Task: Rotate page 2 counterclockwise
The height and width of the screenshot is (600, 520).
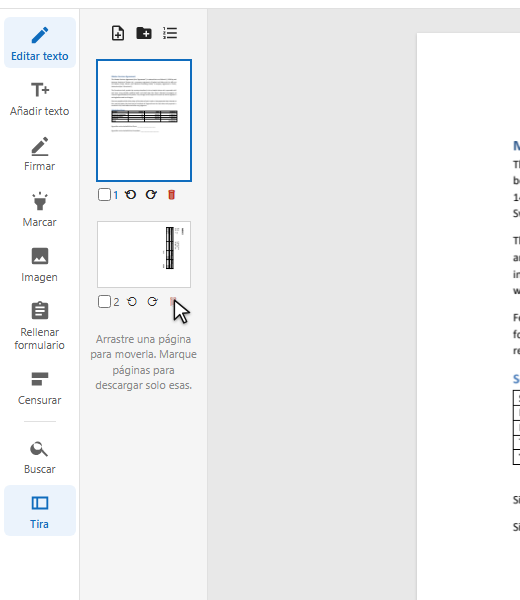Action: click(132, 302)
